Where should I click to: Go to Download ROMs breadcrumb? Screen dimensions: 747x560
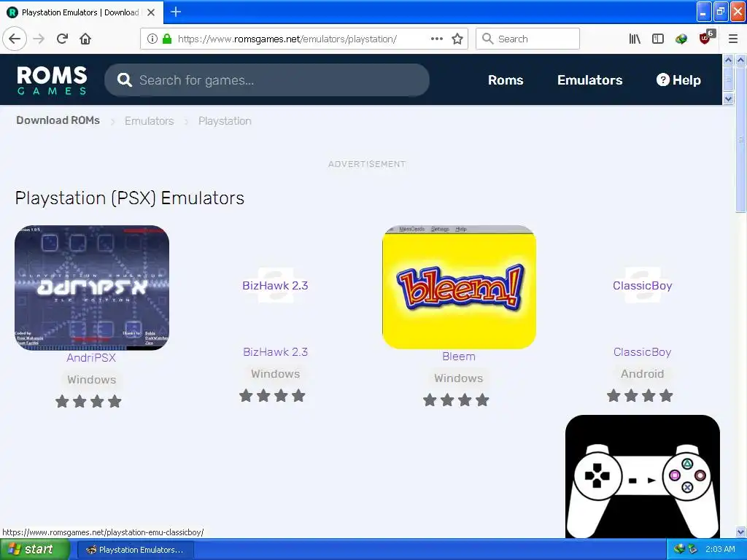click(x=58, y=120)
